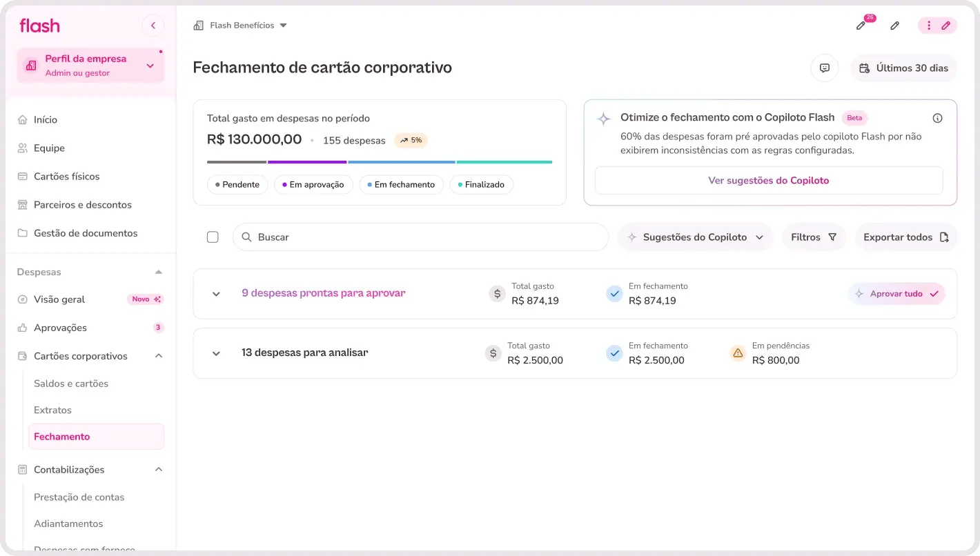980x556 pixels.
Task: Click the gray Pendente segment of progress bar
Action: (237, 162)
